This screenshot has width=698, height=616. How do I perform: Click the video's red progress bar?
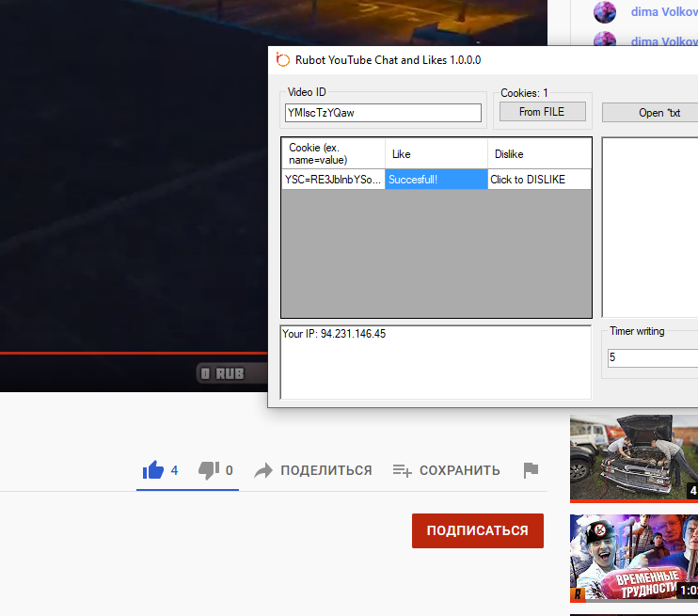[x=132, y=354]
